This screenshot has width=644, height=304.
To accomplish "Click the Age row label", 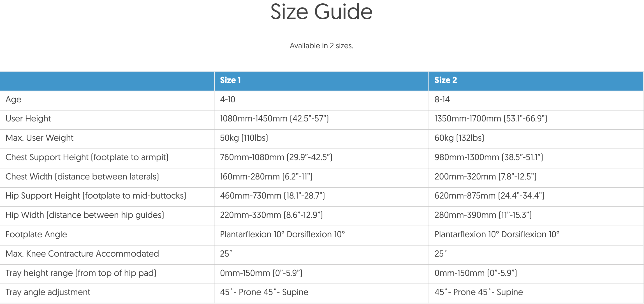I will click(x=13, y=100).
